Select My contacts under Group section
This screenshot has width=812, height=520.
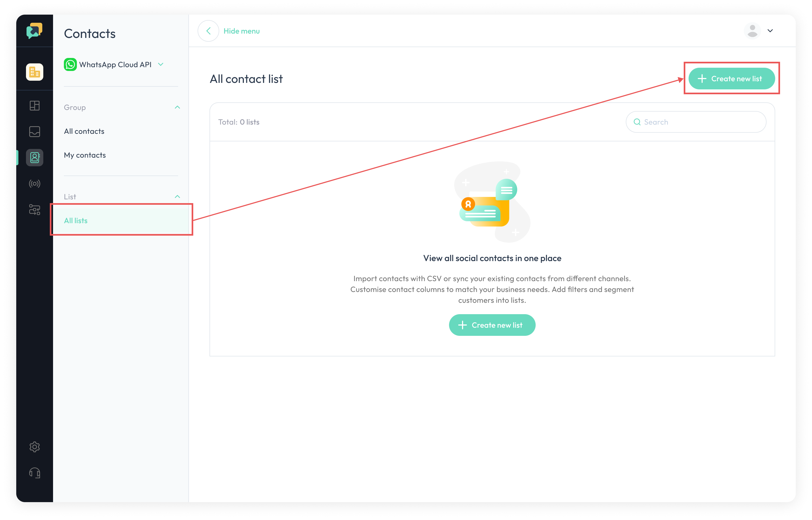[85, 155]
